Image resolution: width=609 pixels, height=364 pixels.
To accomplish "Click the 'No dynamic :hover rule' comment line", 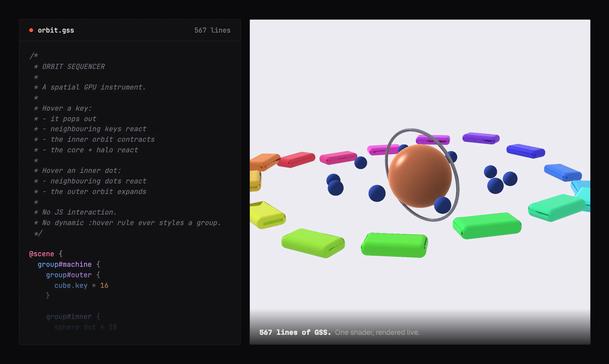I will click(x=131, y=223).
